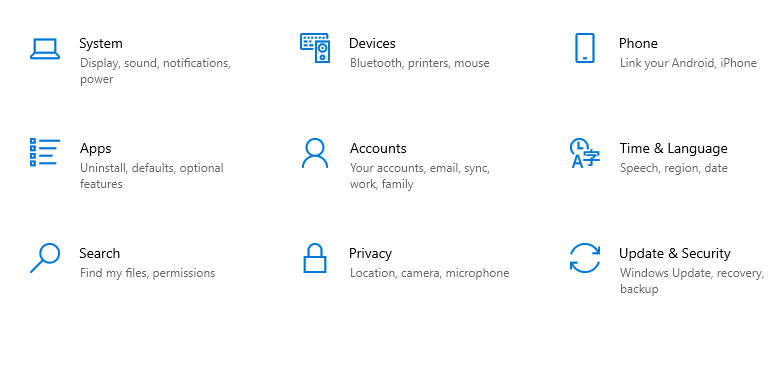The image size is (779, 374).
Task: Open the System settings heading
Action: pos(101,44)
